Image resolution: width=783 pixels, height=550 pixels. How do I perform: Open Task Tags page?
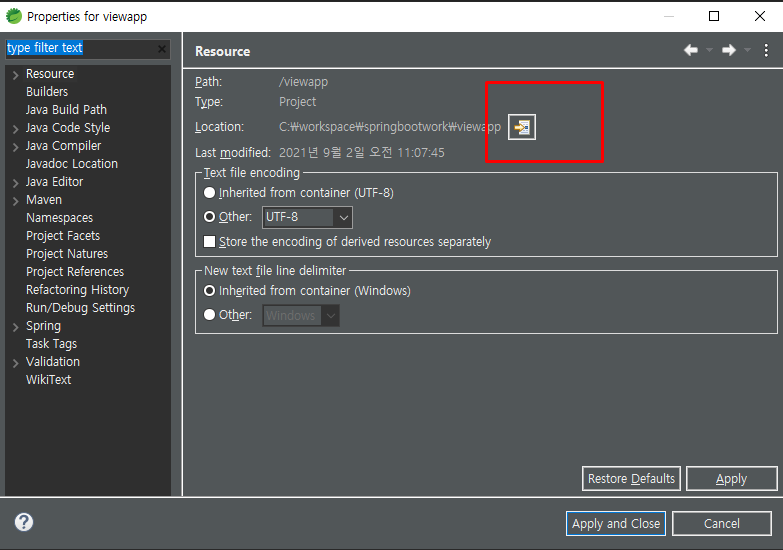pos(51,344)
